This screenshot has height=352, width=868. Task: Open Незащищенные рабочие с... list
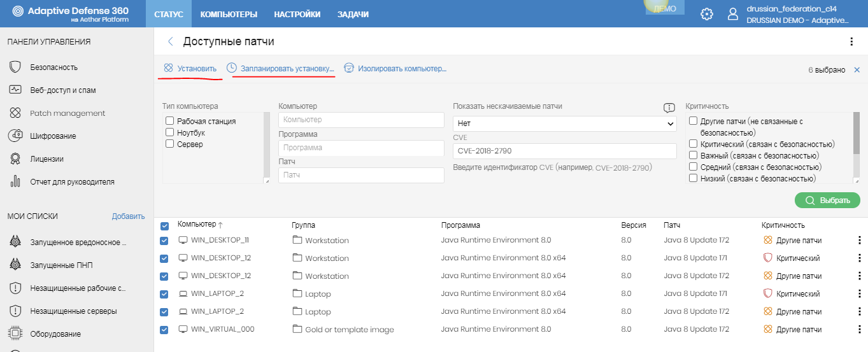pos(78,288)
